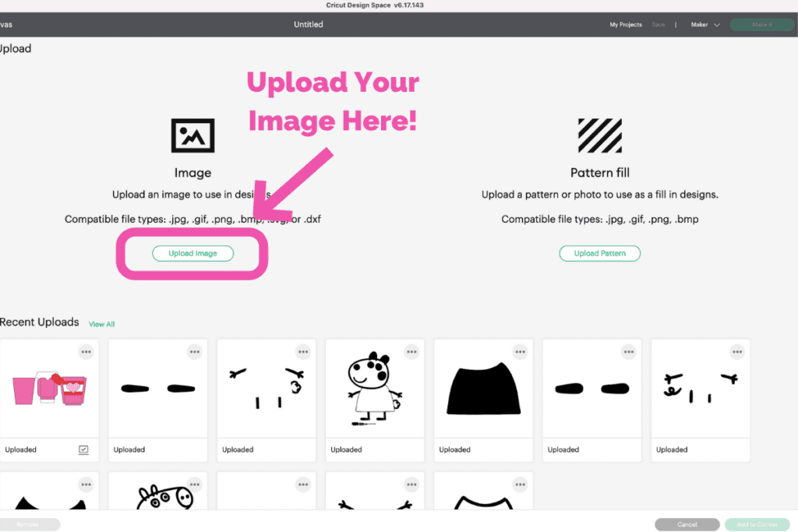Click the Save option in the header
Image resolution: width=798 pixels, height=532 pixels.
click(x=658, y=24)
